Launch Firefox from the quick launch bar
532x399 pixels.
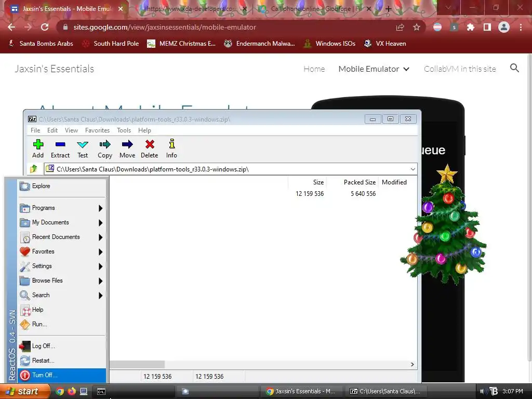point(72,391)
